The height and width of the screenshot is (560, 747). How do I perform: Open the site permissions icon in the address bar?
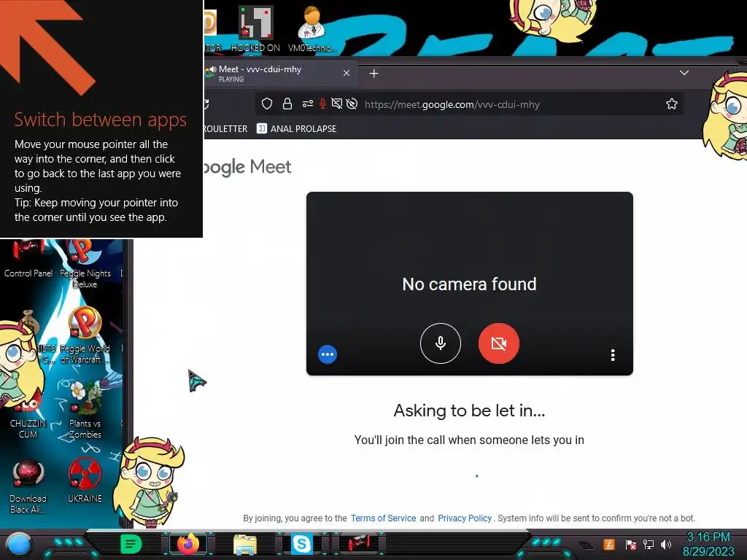click(307, 104)
